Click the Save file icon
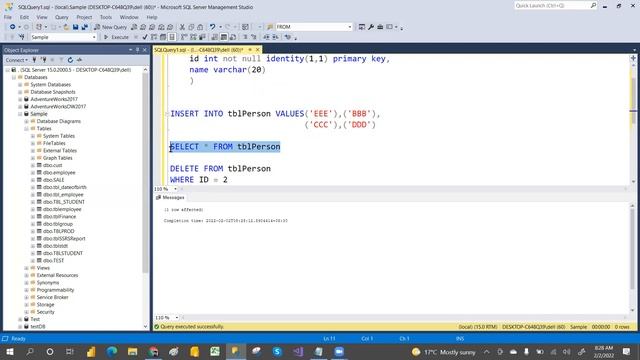The width and height of the screenshot is (640, 360). point(76,27)
